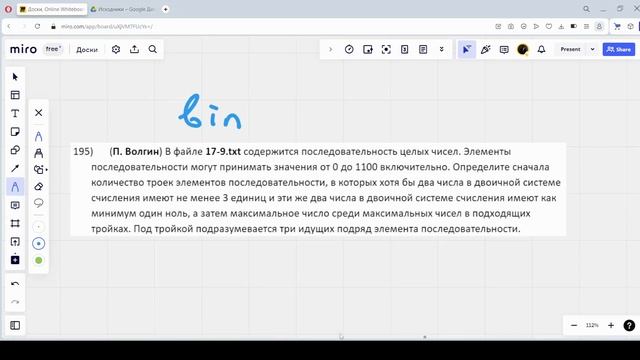Open the templates tool in sidebar

(x=15, y=95)
